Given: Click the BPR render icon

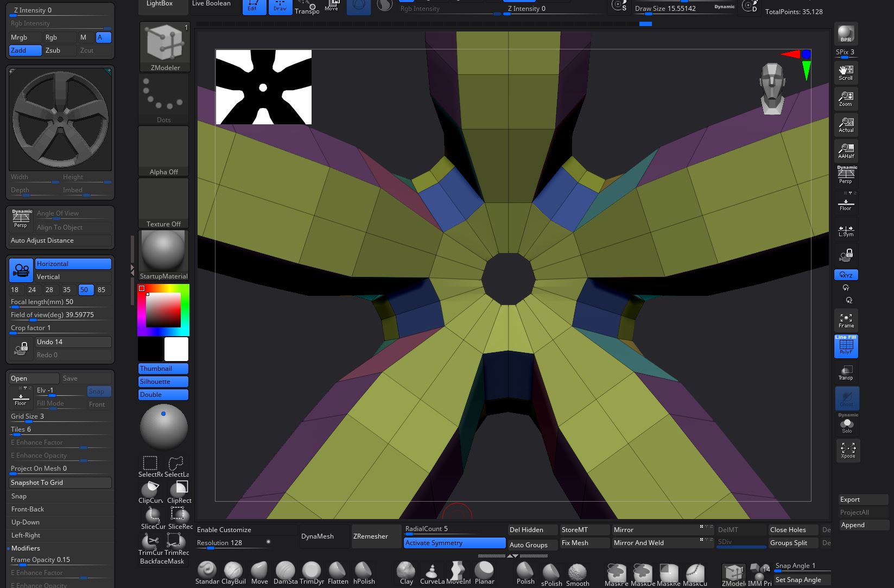Looking at the screenshot, I should [x=846, y=34].
